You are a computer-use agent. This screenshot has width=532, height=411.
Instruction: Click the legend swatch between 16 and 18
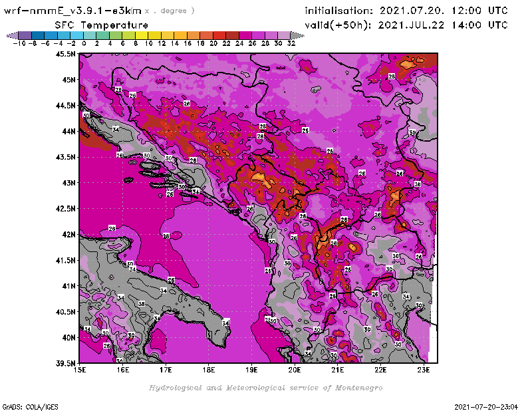point(194,35)
